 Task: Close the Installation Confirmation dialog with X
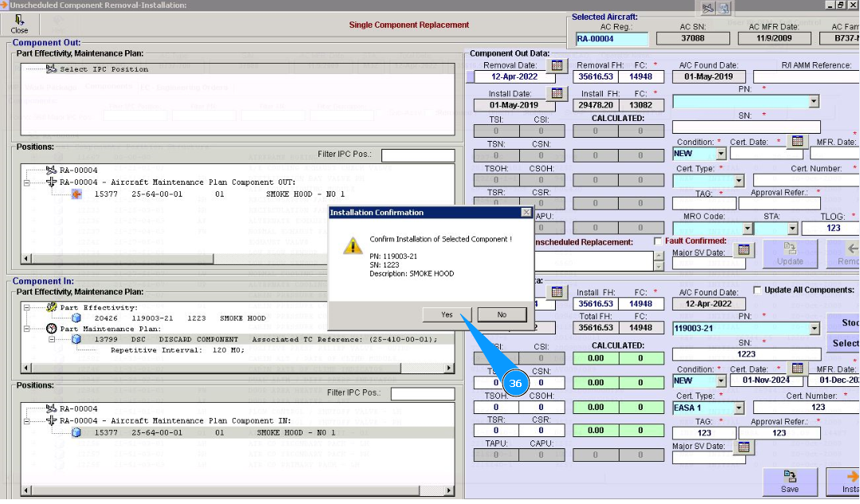[526, 213]
